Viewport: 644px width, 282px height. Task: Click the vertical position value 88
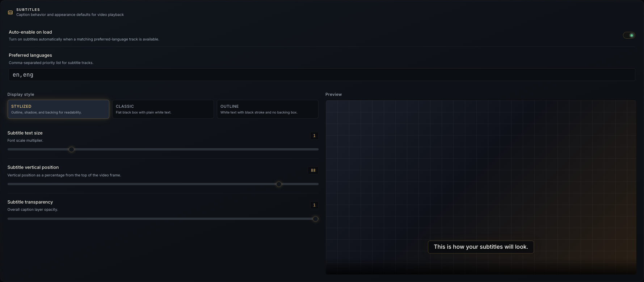click(313, 170)
